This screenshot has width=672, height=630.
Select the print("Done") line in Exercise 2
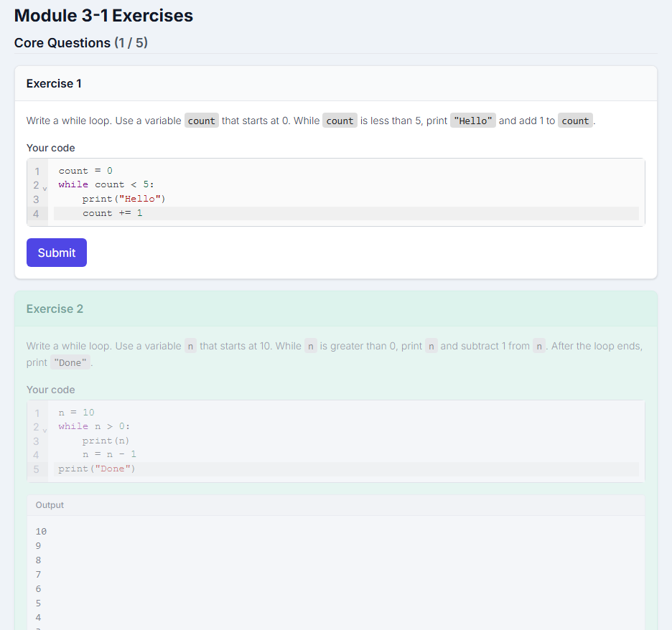tap(97, 469)
